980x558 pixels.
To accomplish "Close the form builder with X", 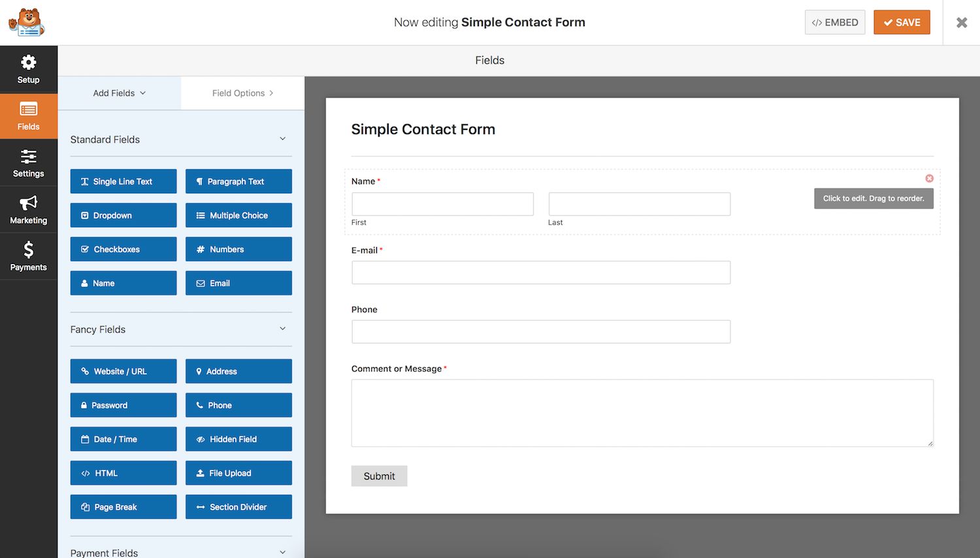I will [961, 23].
